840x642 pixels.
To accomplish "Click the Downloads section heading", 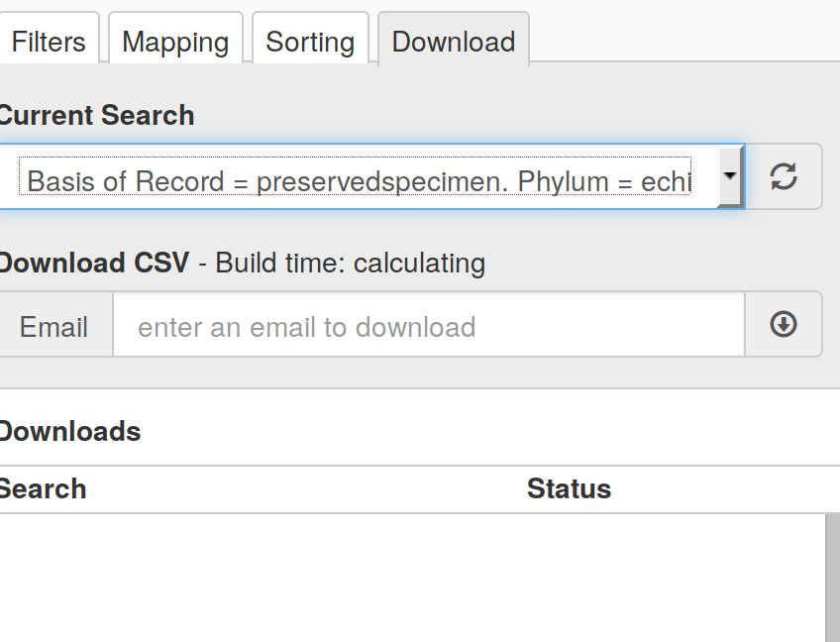I will pos(69,431).
